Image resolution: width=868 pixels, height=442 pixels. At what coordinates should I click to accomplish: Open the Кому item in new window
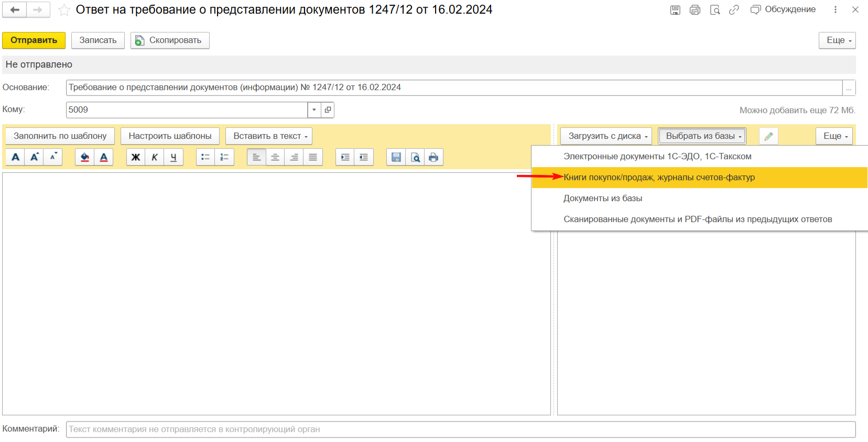(328, 110)
